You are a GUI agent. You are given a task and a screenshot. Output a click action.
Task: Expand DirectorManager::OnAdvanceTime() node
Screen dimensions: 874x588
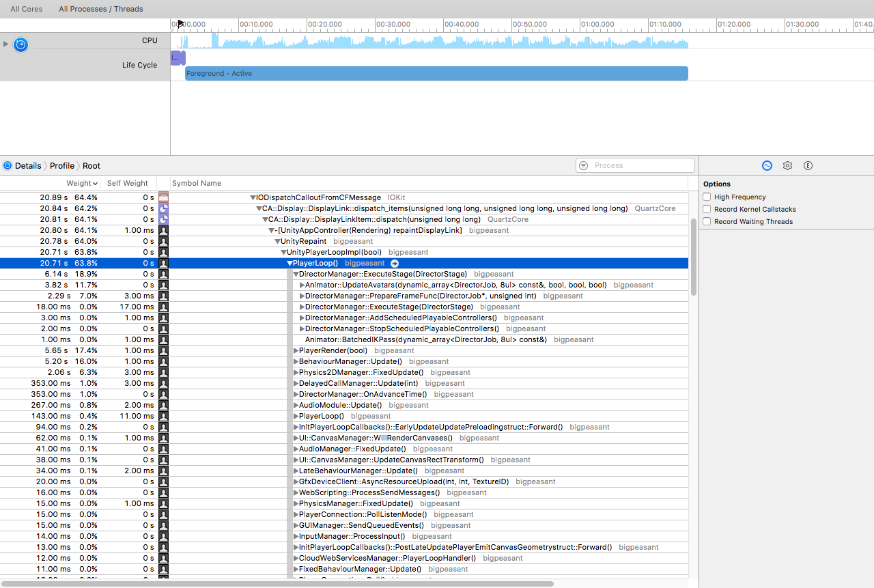click(x=296, y=394)
